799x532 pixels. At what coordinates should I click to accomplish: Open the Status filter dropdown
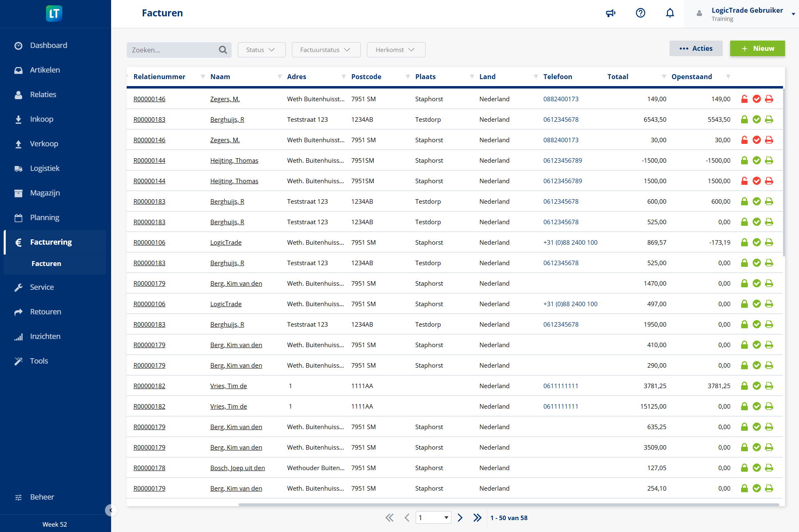tap(261, 50)
